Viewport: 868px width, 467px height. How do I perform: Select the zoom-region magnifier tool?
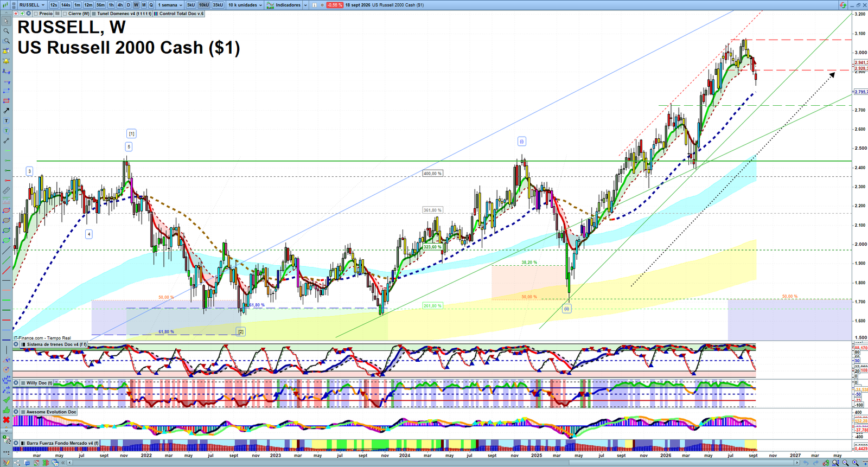click(7, 41)
